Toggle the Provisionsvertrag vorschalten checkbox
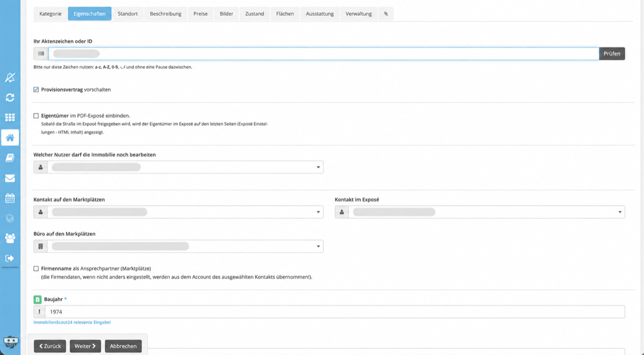Viewport: 644px width, 355px height. click(36, 90)
